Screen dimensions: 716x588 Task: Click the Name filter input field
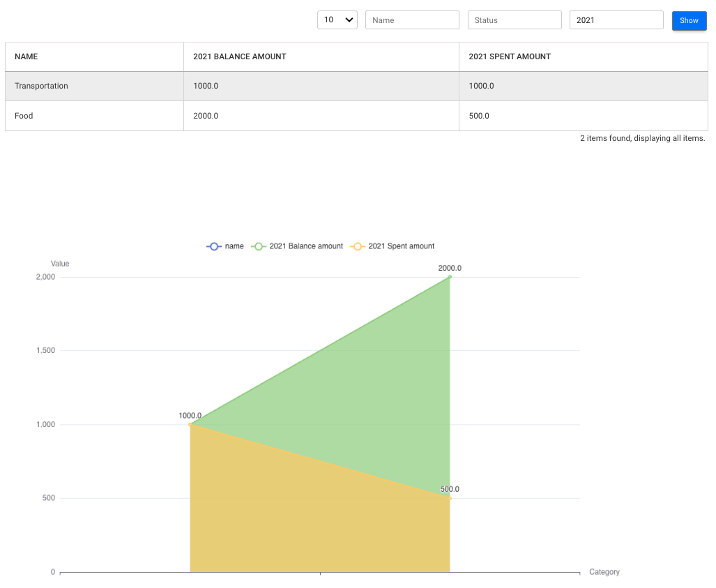412,20
